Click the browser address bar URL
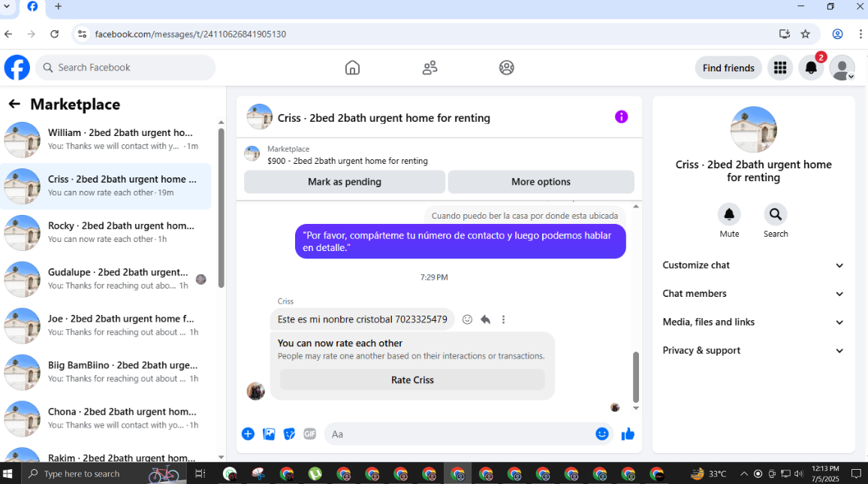The width and height of the screenshot is (868, 484). 191,34
